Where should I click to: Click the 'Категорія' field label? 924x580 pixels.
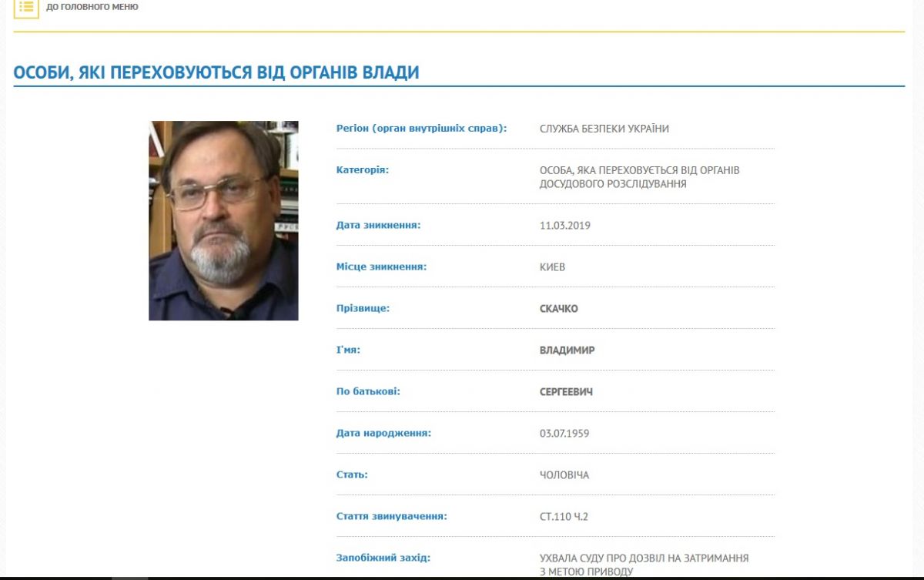pyautogui.click(x=363, y=170)
